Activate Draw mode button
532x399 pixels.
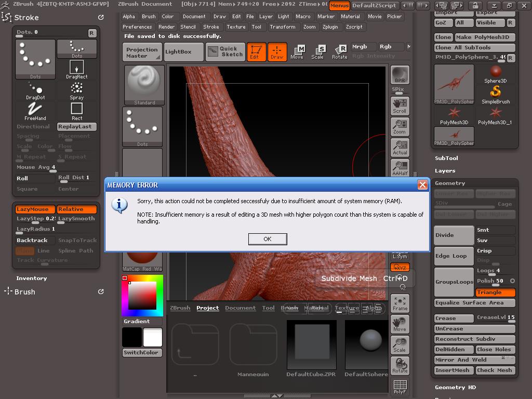click(277, 52)
